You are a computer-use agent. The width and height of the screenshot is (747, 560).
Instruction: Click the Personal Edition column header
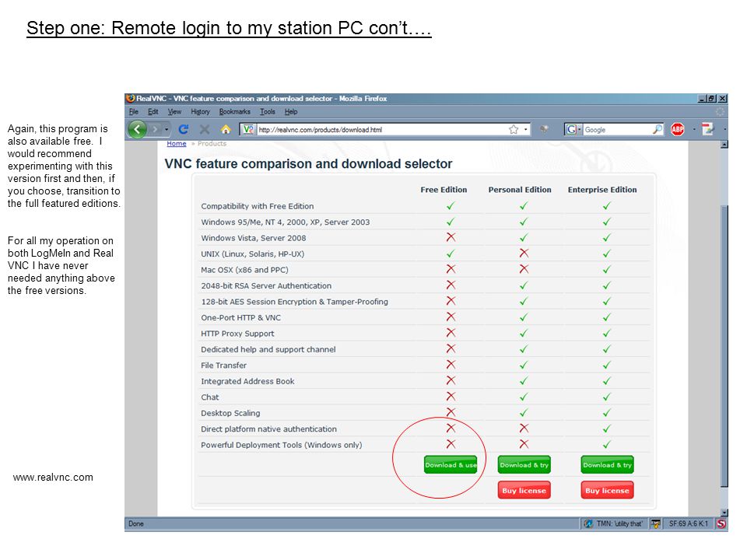click(x=520, y=190)
